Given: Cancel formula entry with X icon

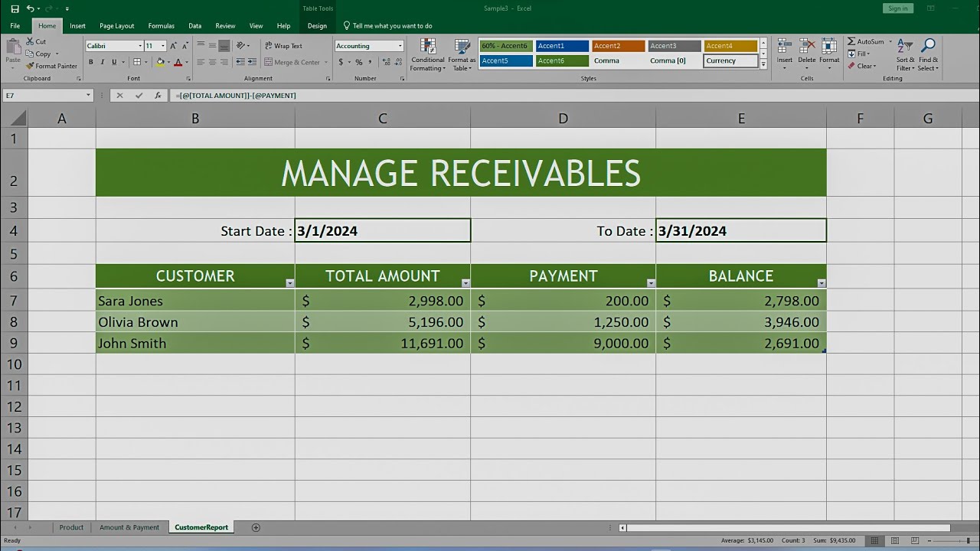Looking at the screenshot, I should point(119,96).
